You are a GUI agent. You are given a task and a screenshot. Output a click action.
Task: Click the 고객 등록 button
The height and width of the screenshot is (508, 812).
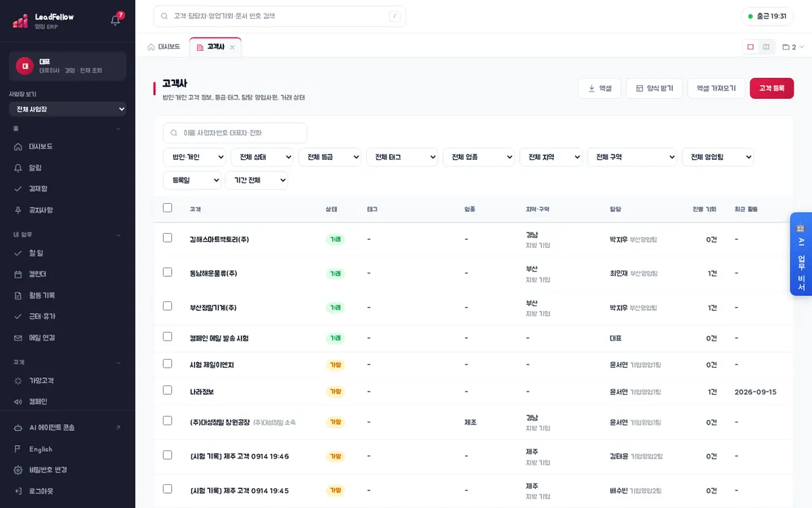click(x=771, y=88)
